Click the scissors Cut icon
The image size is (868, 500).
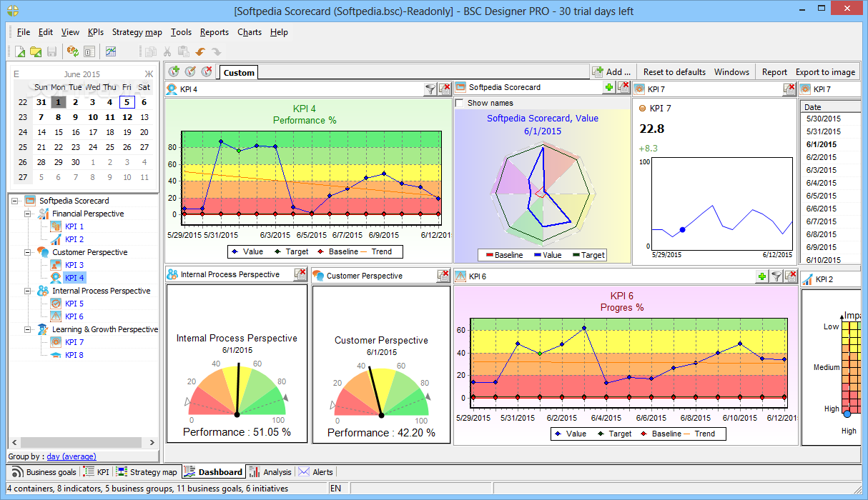167,51
